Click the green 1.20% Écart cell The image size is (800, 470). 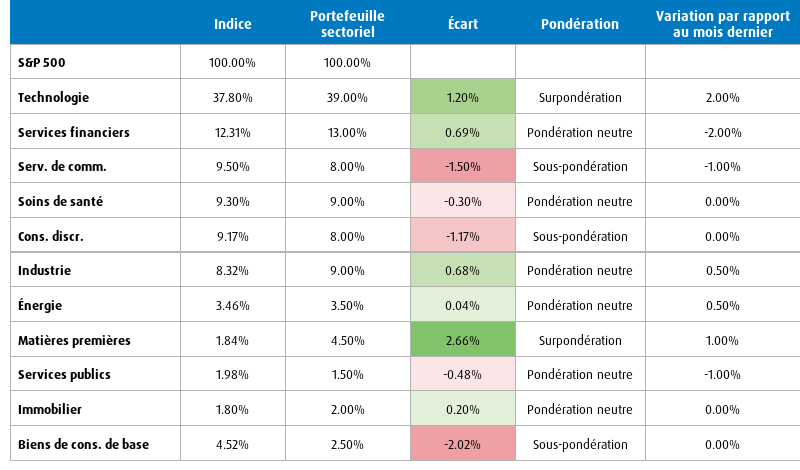coord(463,96)
